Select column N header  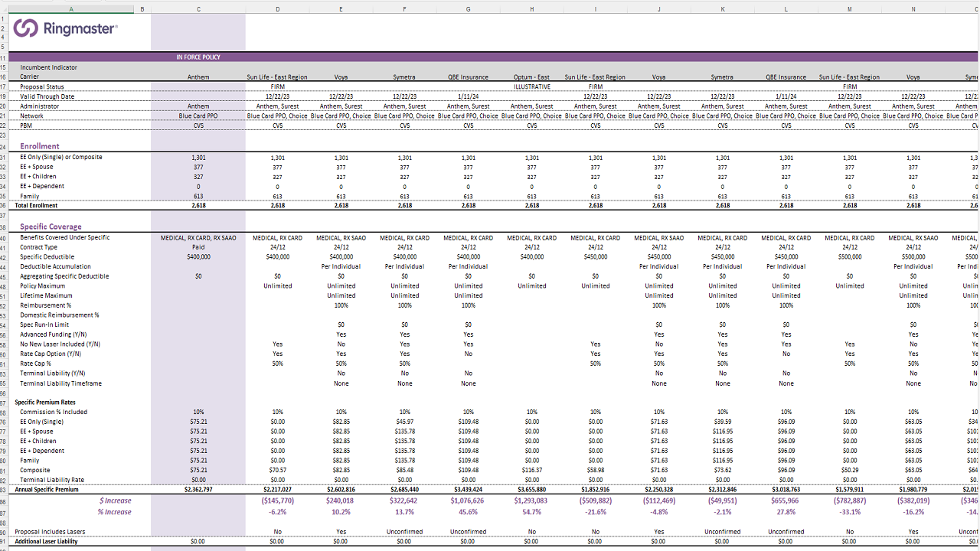tap(913, 9)
